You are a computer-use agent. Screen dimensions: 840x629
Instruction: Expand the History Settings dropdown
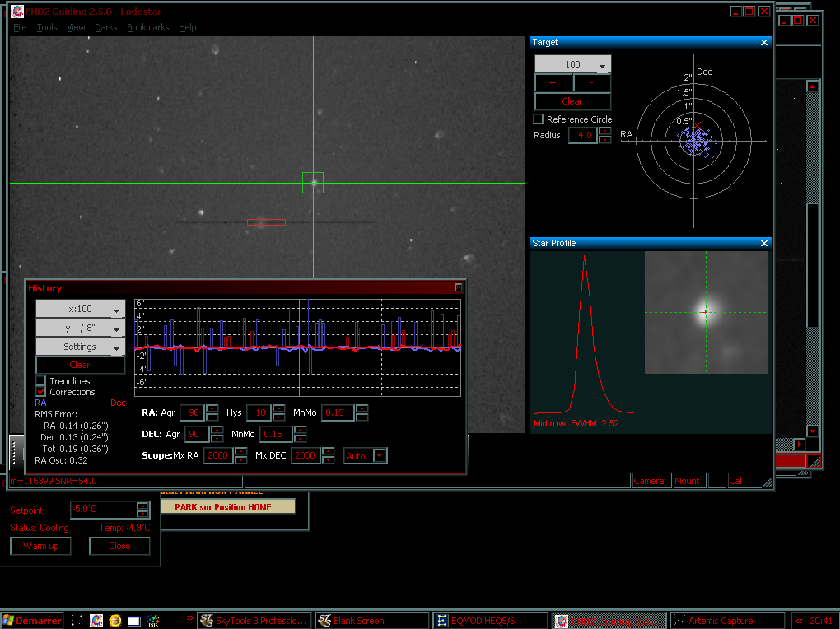coord(80,347)
